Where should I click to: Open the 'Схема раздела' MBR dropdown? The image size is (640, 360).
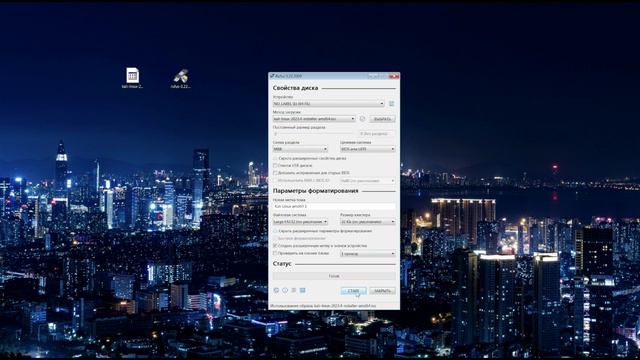tap(300, 149)
